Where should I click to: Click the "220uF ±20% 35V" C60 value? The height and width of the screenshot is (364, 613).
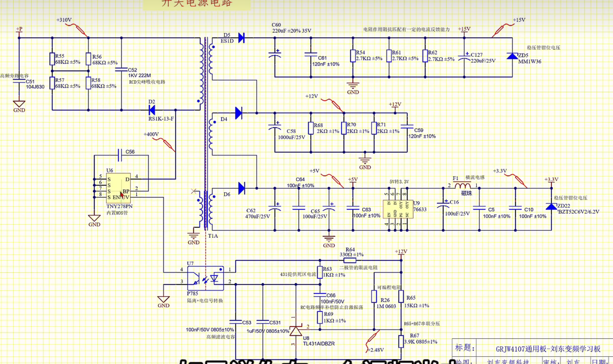[x=292, y=31]
